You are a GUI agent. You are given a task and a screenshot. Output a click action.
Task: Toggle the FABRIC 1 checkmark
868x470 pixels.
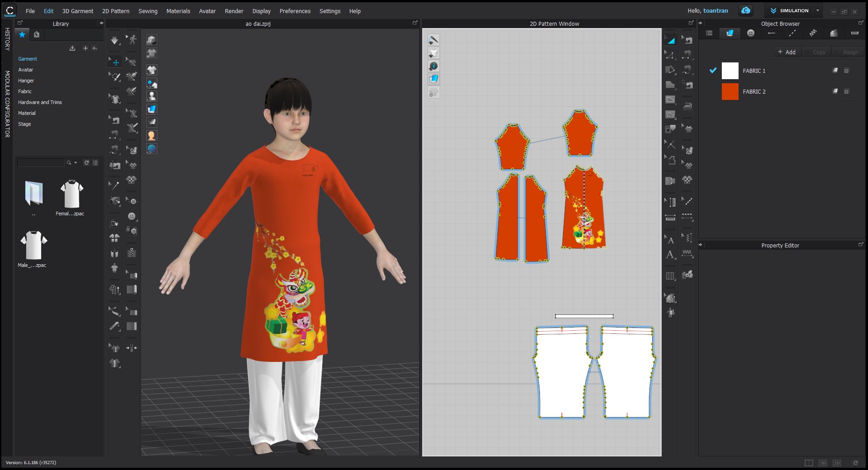pyautogui.click(x=713, y=71)
